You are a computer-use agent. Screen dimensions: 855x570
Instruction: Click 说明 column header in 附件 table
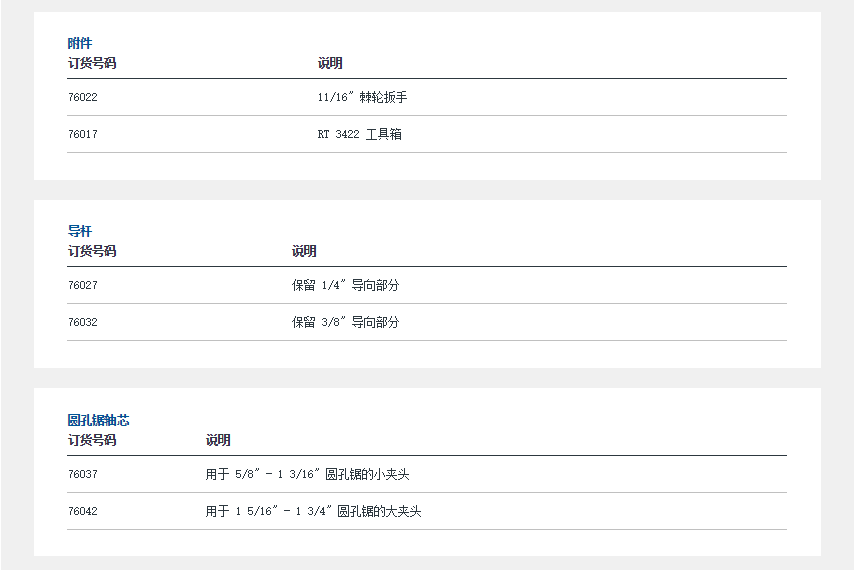pyautogui.click(x=330, y=63)
